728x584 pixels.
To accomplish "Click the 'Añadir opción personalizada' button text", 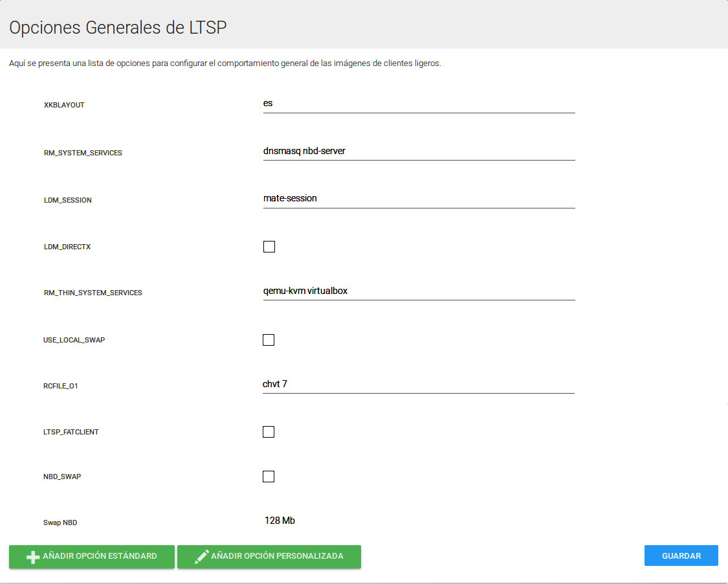I will click(x=277, y=556).
